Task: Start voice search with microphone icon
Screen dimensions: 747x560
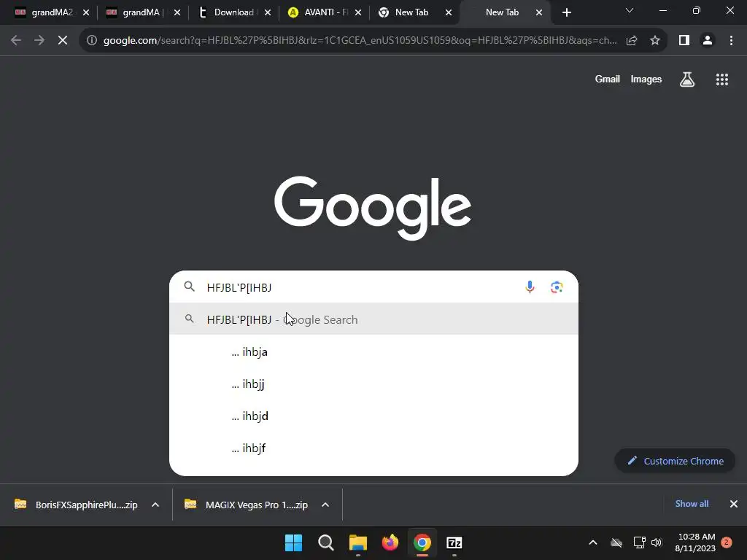Action: pyautogui.click(x=530, y=287)
